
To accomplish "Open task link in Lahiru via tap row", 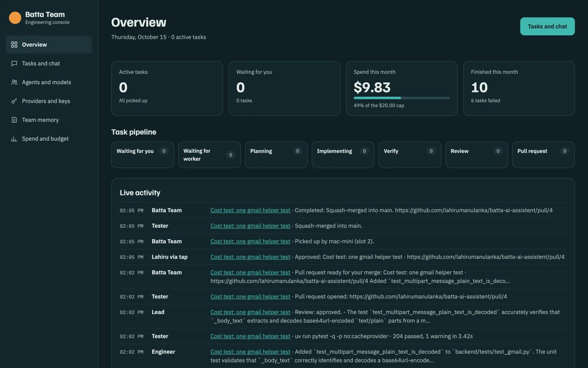I will coord(250,257).
